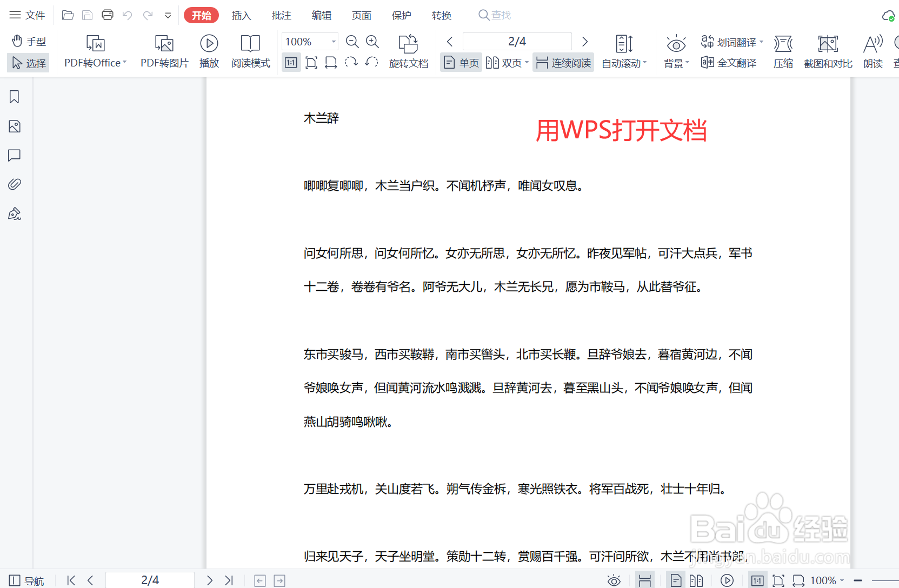Select the signature tool in the left sidebar
Viewport: 899px width, 588px height.
[14, 213]
